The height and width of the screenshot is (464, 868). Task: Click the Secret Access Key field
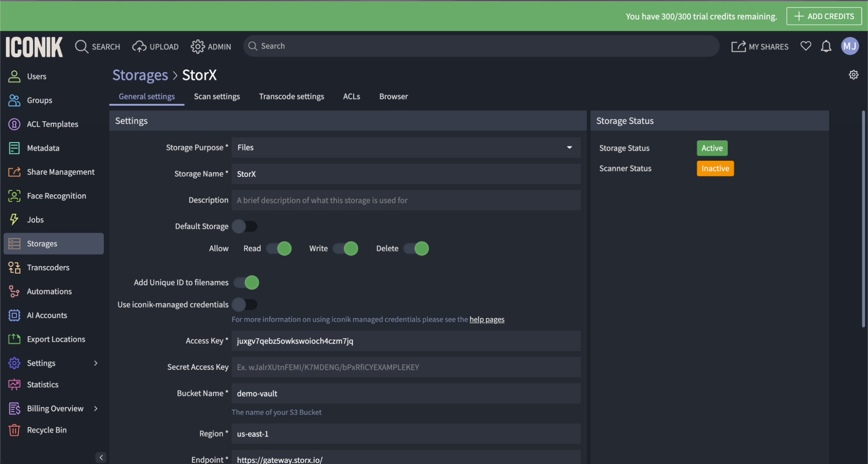[406, 367]
